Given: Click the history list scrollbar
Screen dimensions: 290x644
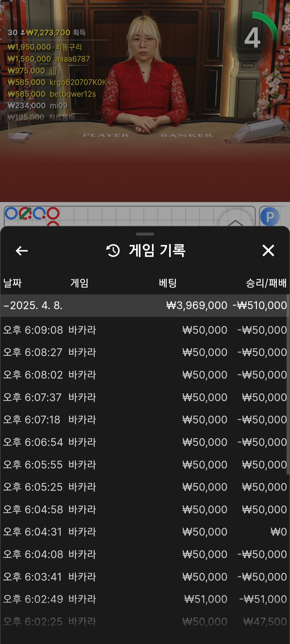Looking at the screenshot, I should 288,384.
